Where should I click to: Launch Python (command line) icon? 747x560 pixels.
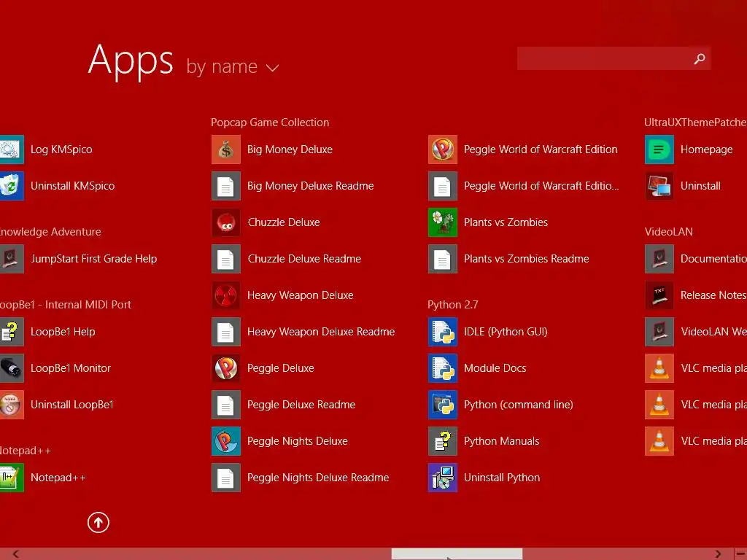pos(443,404)
